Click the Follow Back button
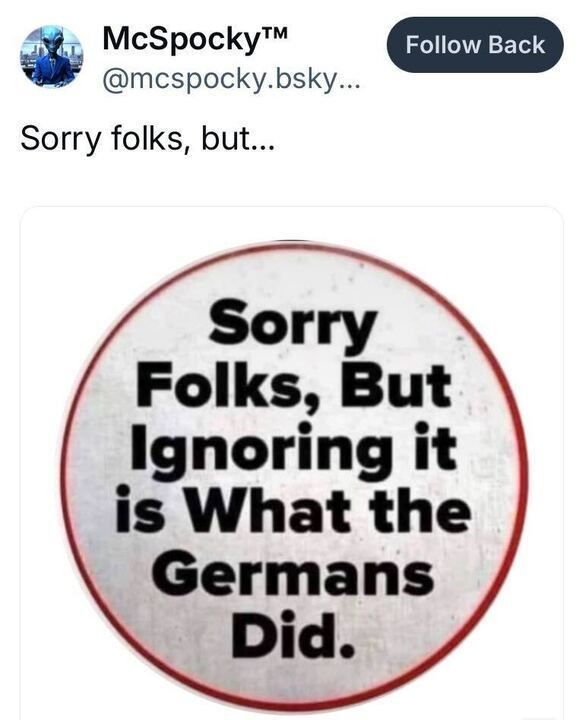The image size is (579, 720). 475,45
